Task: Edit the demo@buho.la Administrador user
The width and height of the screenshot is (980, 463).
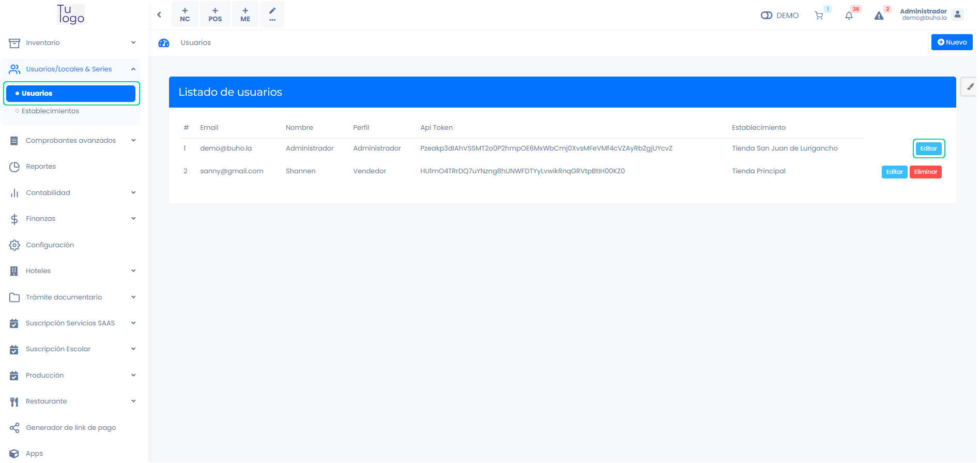Action: tap(928, 148)
